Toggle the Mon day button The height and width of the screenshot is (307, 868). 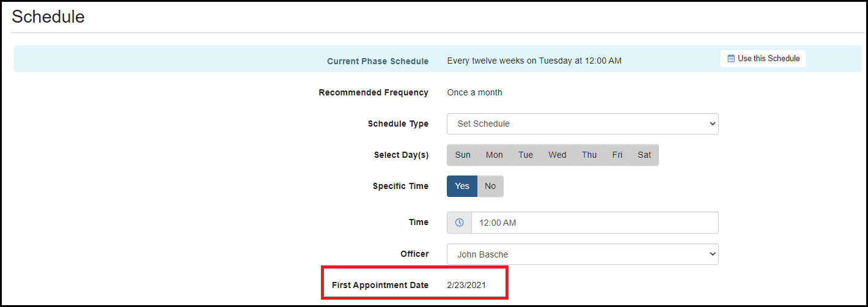tap(494, 155)
